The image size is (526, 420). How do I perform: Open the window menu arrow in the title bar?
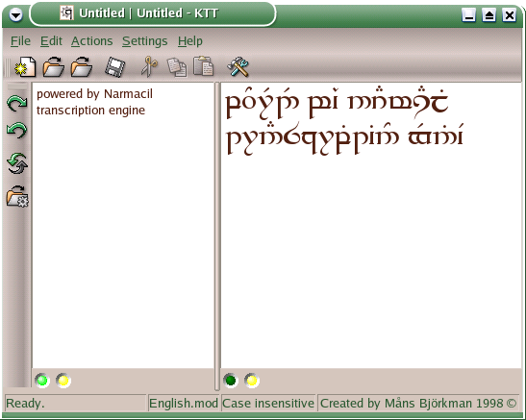pos(15,14)
